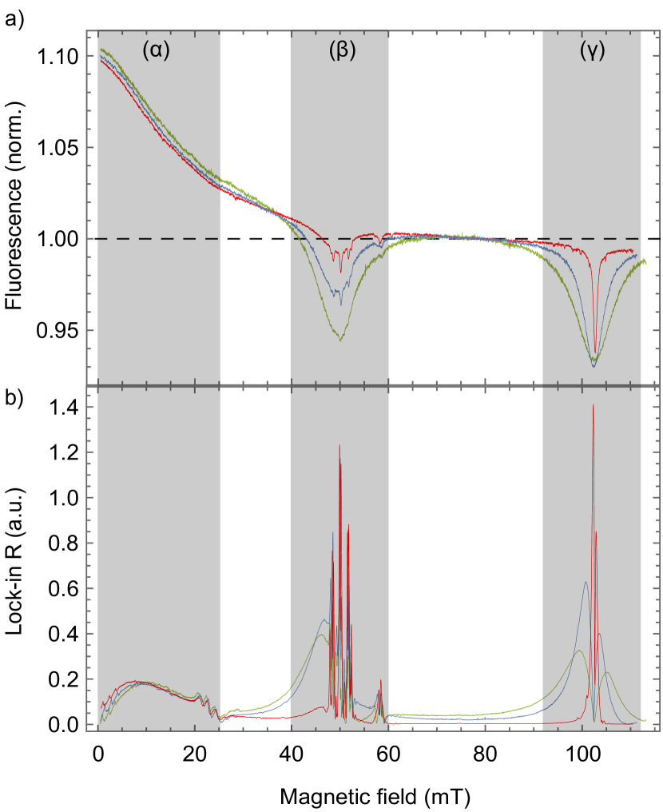Click the panel a) label
Image resolution: width=663 pixels, height=812 pixels.
(x=14, y=21)
